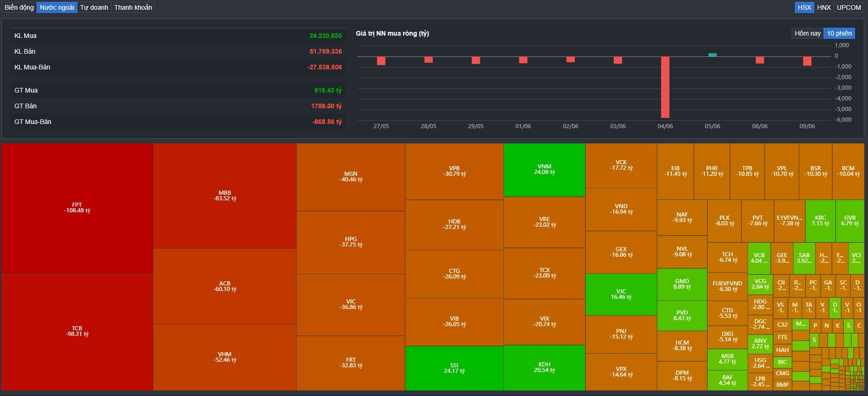Click the CTG treemap tile
Image resolution: width=868 pixels, height=396 pixels.
pos(454,274)
